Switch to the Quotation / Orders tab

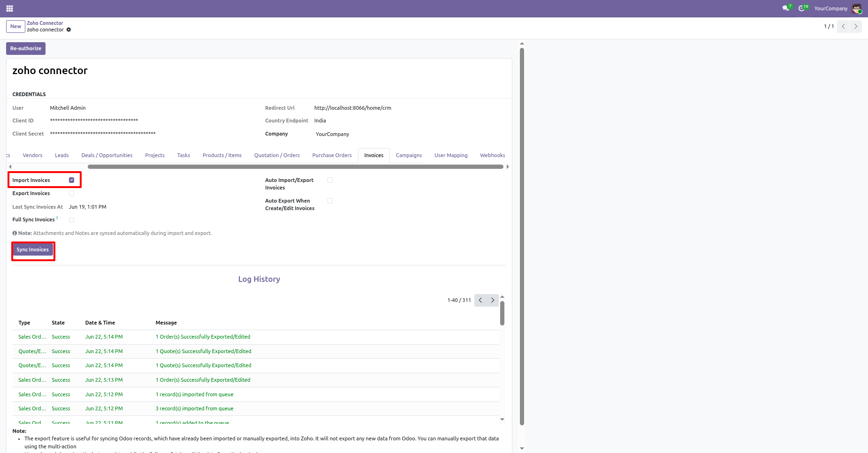point(277,155)
